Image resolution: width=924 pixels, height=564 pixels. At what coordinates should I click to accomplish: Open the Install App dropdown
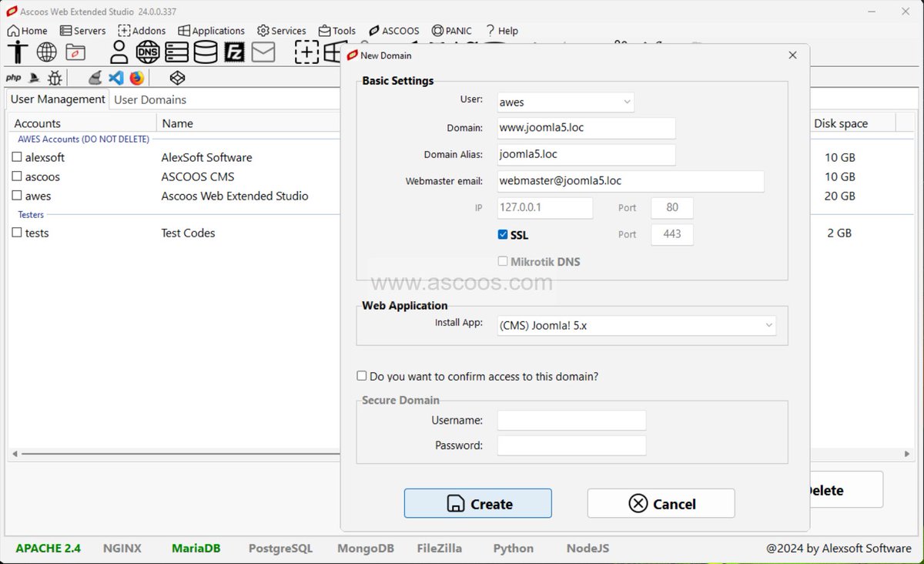click(x=637, y=326)
